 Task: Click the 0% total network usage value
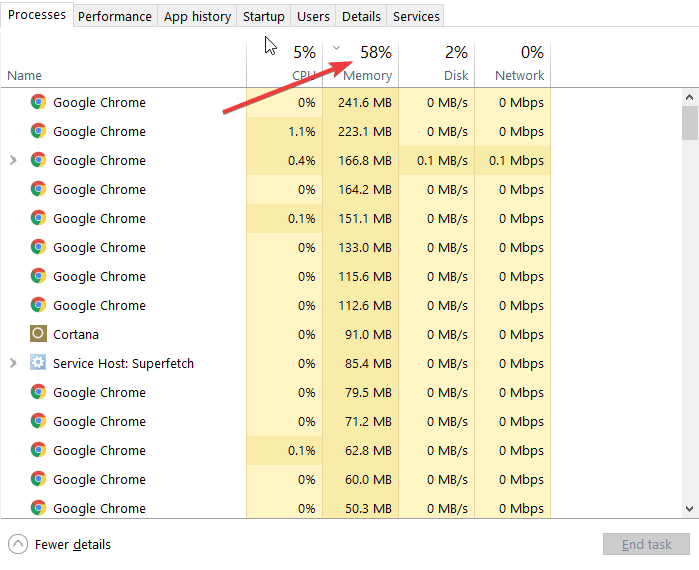[x=532, y=52]
